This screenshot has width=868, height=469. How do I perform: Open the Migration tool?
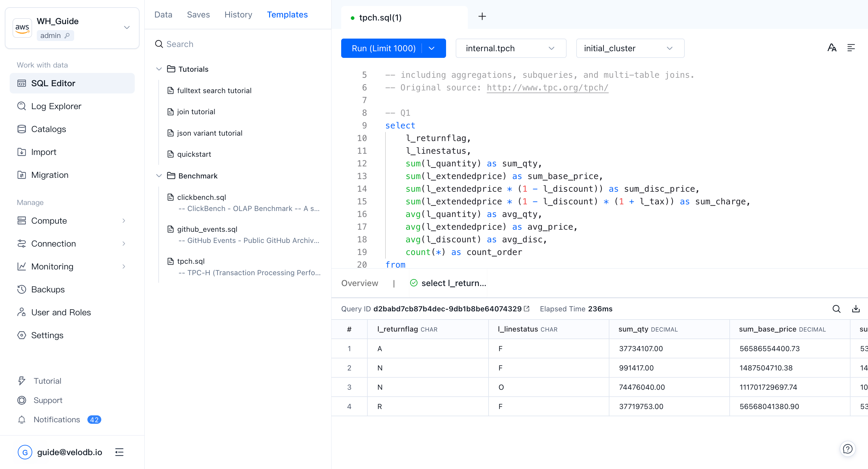(50, 175)
